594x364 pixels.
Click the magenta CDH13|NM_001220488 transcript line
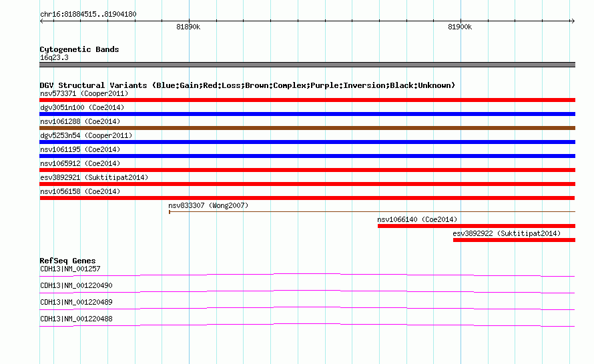point(307,325)
